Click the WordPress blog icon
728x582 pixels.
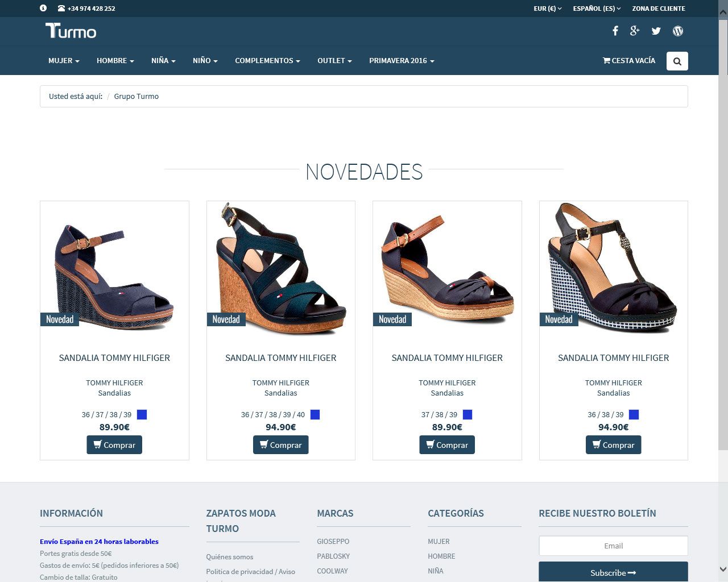[677, 31]
